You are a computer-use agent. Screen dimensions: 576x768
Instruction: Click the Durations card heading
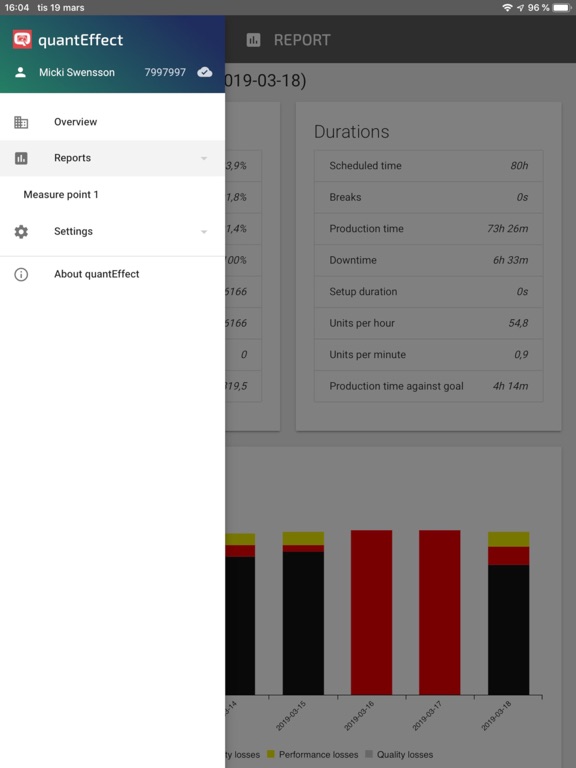(x=352, y=132)
